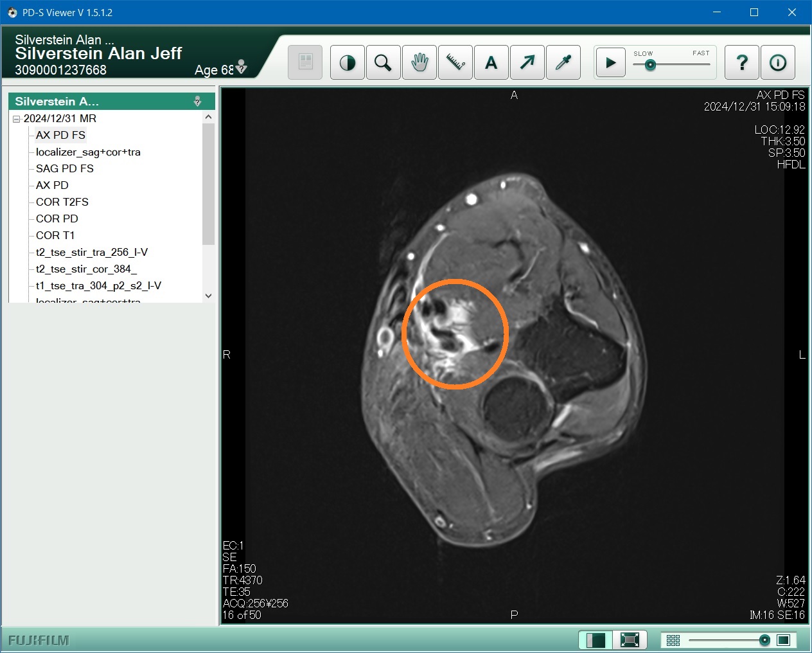This screenshot has height=653, width=812.
Task: Open the COR T2FS series
Action: pos(62,202)
